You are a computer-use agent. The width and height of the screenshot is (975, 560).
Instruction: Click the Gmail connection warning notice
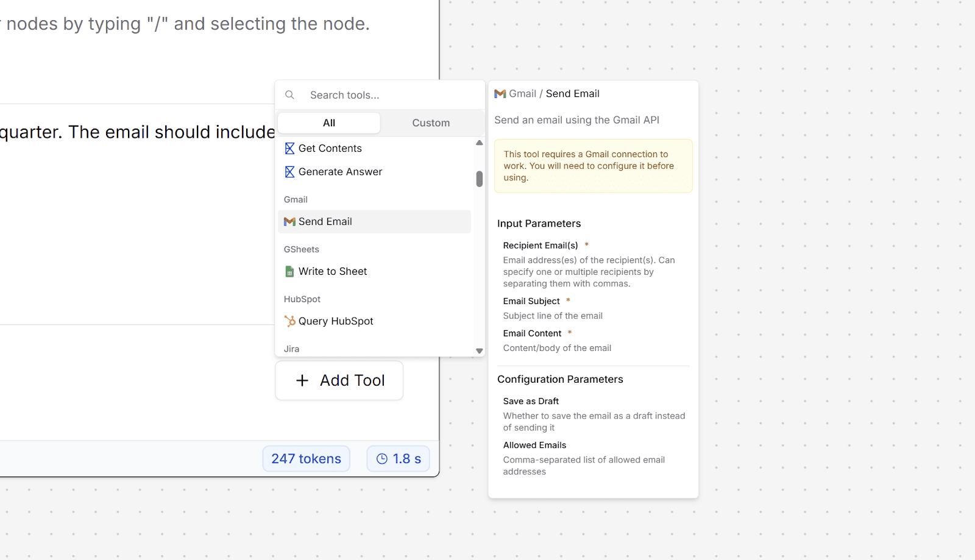[594, 166]
